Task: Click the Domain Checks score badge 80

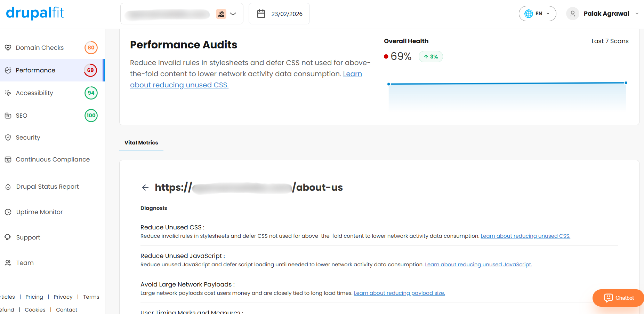Action: click(91, 48)
